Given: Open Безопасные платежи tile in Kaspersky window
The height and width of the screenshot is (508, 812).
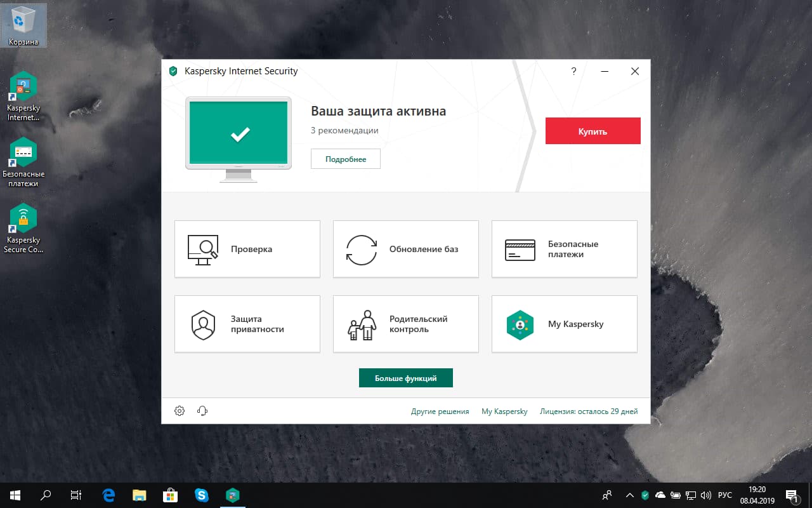Looking at the screenshot, I should [x=565, y=249].
